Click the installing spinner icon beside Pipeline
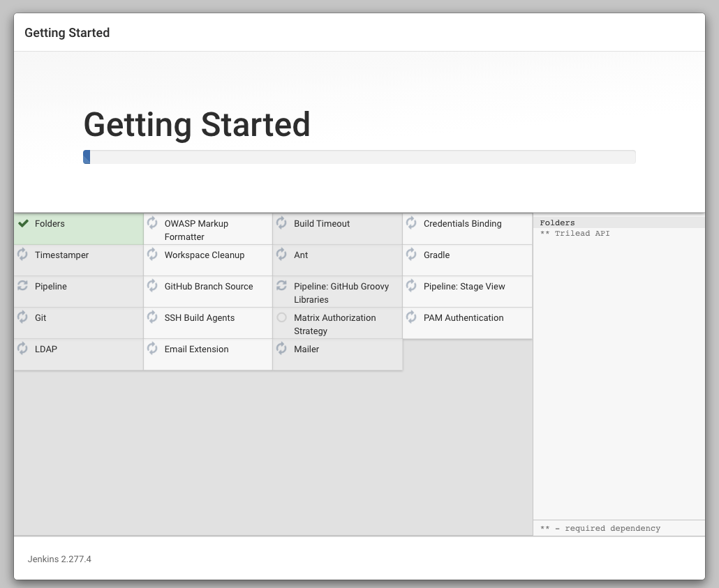Image resolution: width=719 pixels, height=588 pixels. (x=22, y=285)
